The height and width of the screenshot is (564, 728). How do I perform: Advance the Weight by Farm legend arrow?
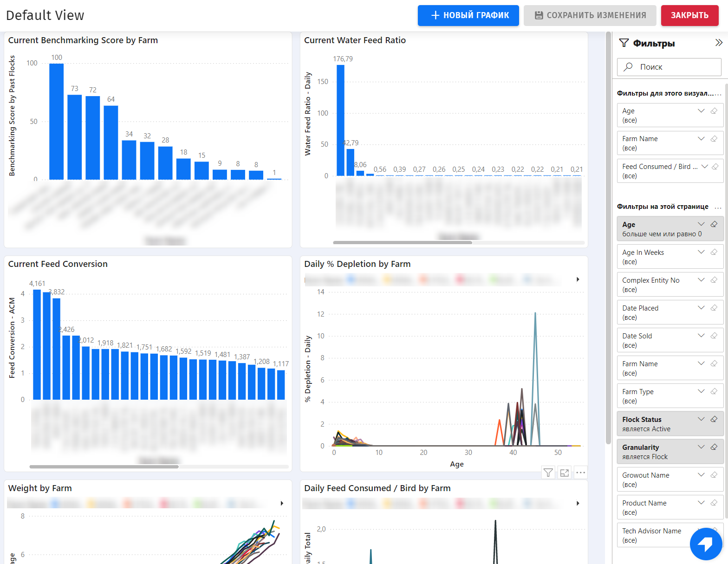point(282,503)
